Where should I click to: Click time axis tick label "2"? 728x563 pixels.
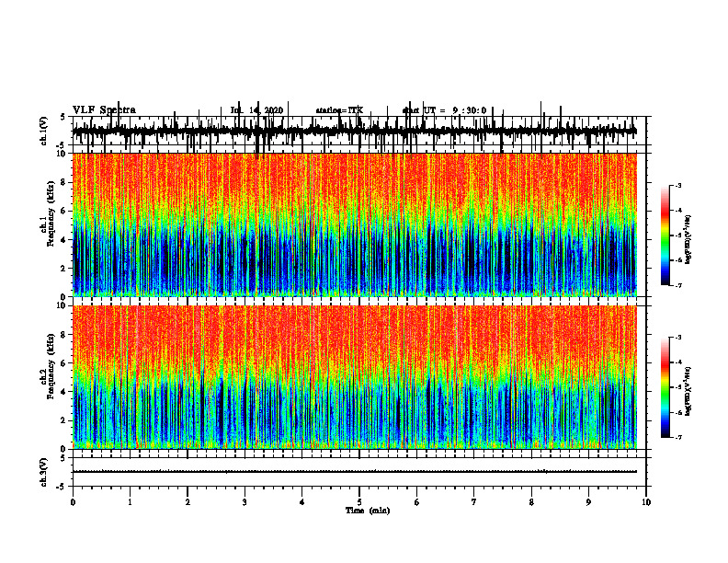pos(188,502)
